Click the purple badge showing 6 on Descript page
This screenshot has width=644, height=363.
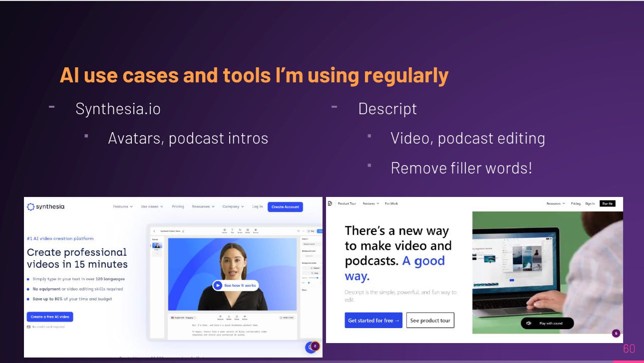point(616,333)
